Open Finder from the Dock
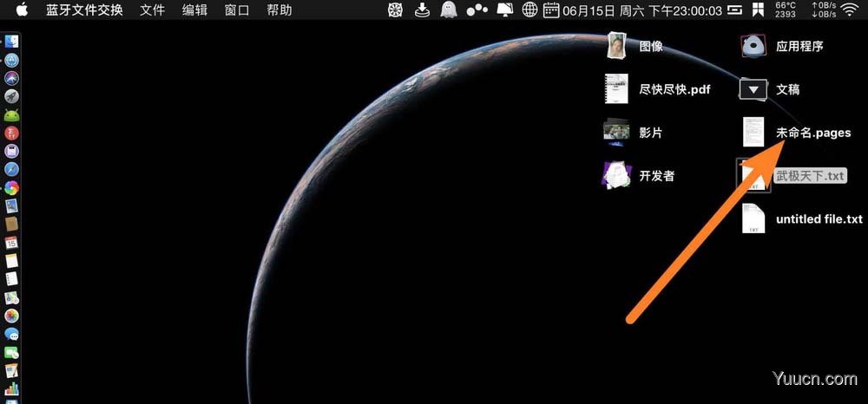 point(11,42)
